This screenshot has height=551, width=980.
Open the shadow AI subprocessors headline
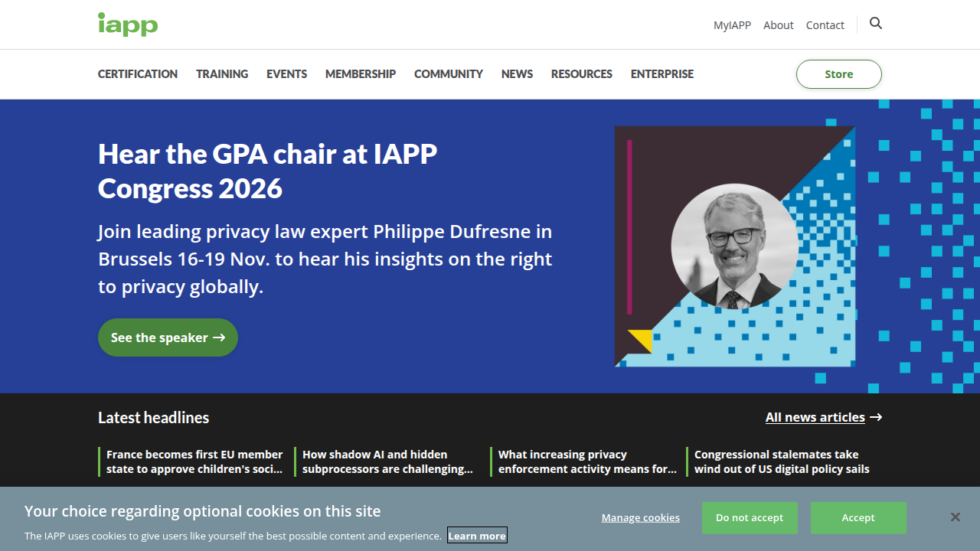387,461
